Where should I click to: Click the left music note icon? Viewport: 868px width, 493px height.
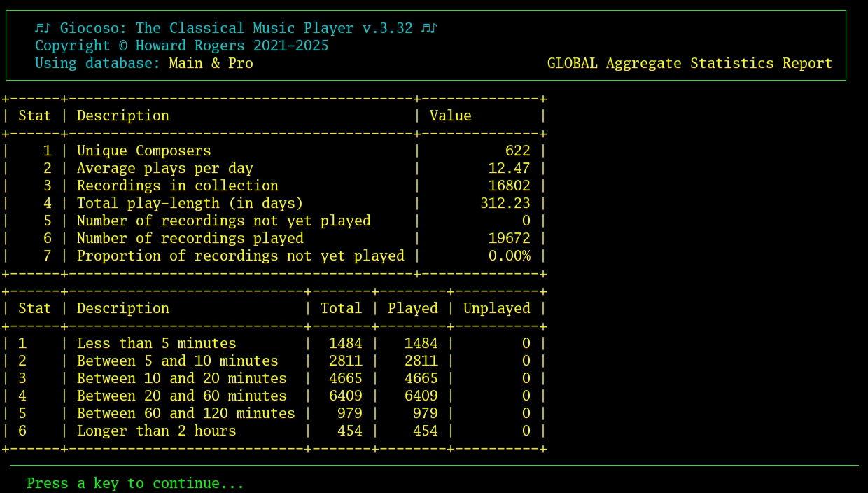point(41,28)
